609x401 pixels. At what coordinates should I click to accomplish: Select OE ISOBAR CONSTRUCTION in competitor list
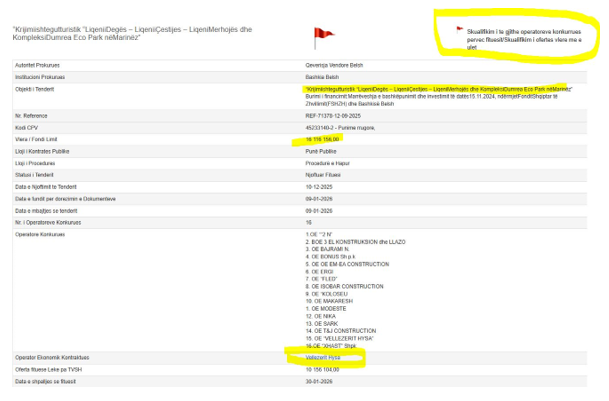tap(347, 285)
